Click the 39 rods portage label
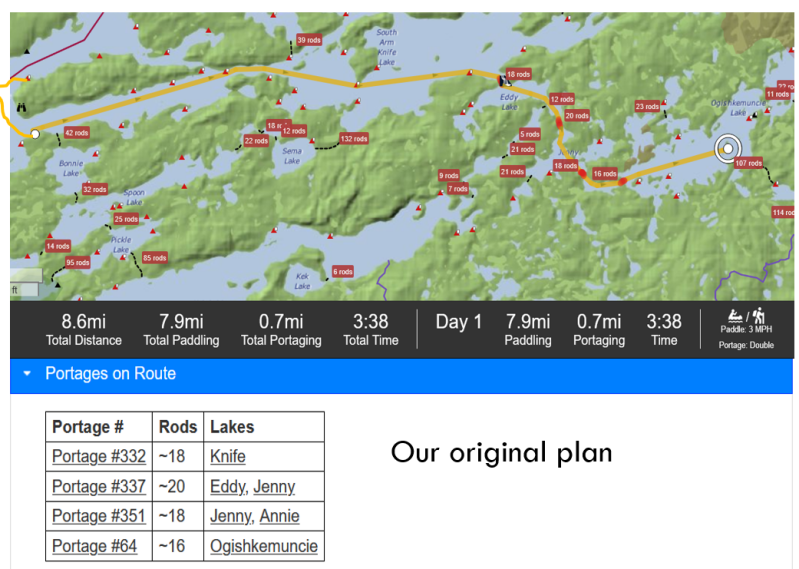The width and height of the screenshot is (799, 569). (309, 40)
